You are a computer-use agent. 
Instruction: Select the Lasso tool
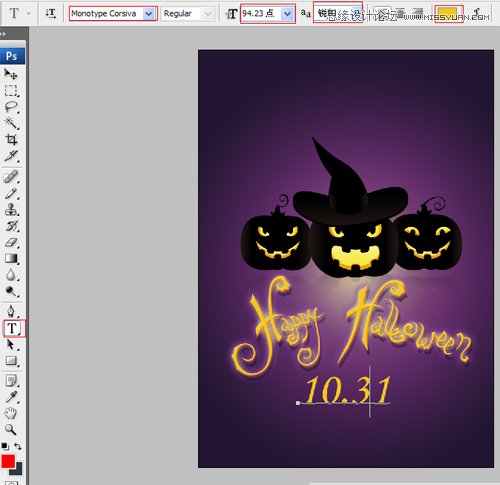[11, 107]
